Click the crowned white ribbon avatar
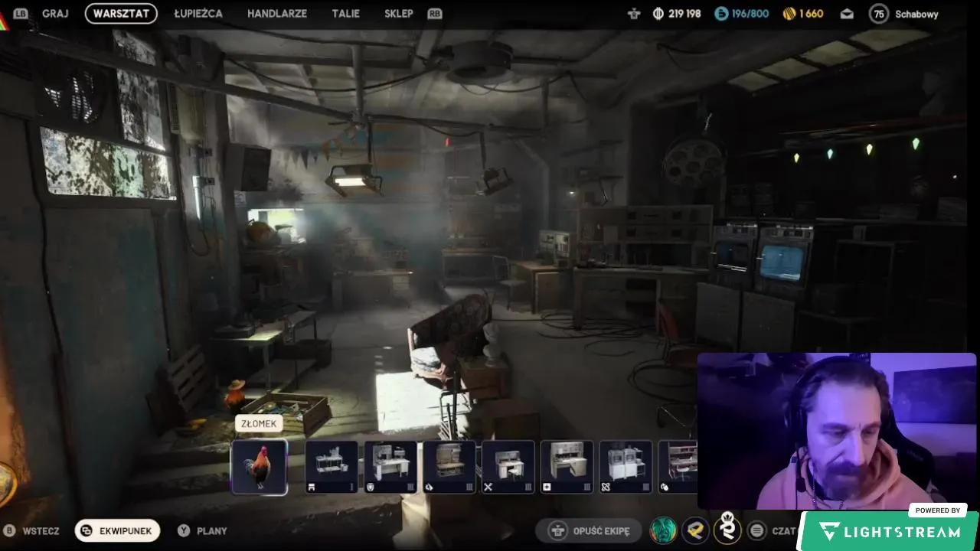Screen dimensions: 980x551 (x=727, y=530)
